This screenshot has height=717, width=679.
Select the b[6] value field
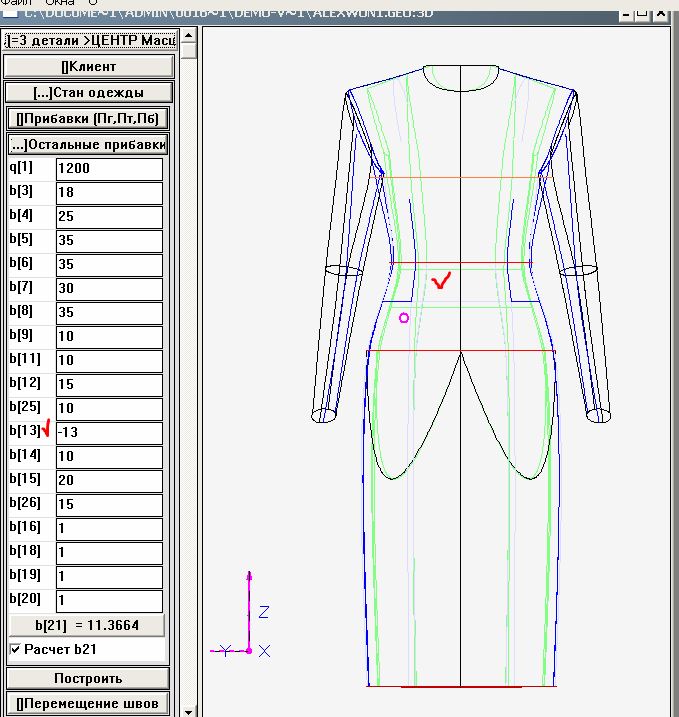click(109, 265)
